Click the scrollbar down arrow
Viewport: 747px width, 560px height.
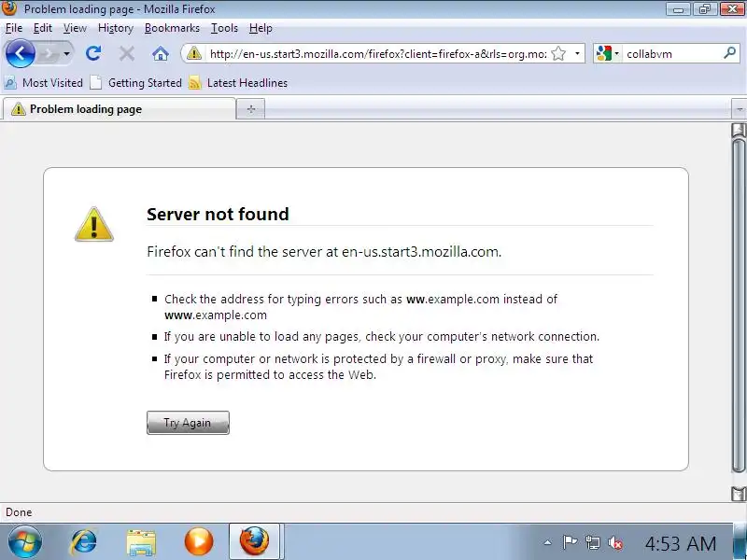click(739, 494)
